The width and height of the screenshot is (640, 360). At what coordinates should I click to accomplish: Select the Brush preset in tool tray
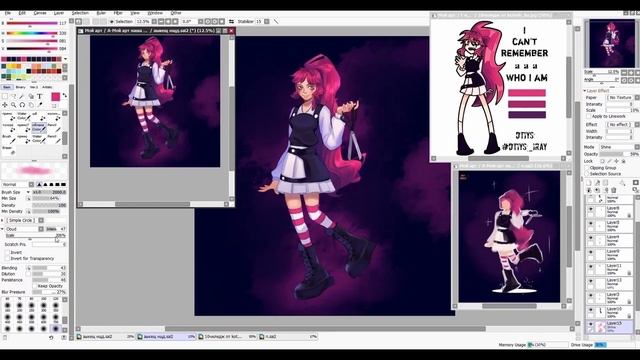coord(9,139)
